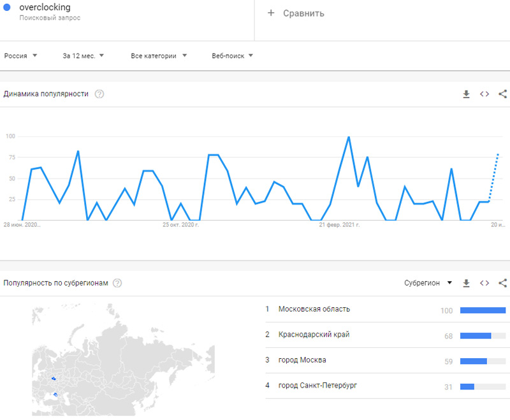This screenshot has height=420, width=510.
Task: Click the Сравнить add comparison button
Action: (296, 13)
